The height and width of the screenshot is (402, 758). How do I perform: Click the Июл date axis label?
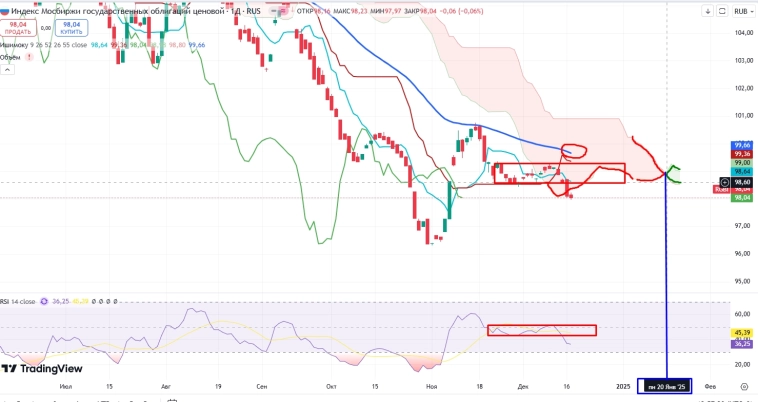point(66,387)
